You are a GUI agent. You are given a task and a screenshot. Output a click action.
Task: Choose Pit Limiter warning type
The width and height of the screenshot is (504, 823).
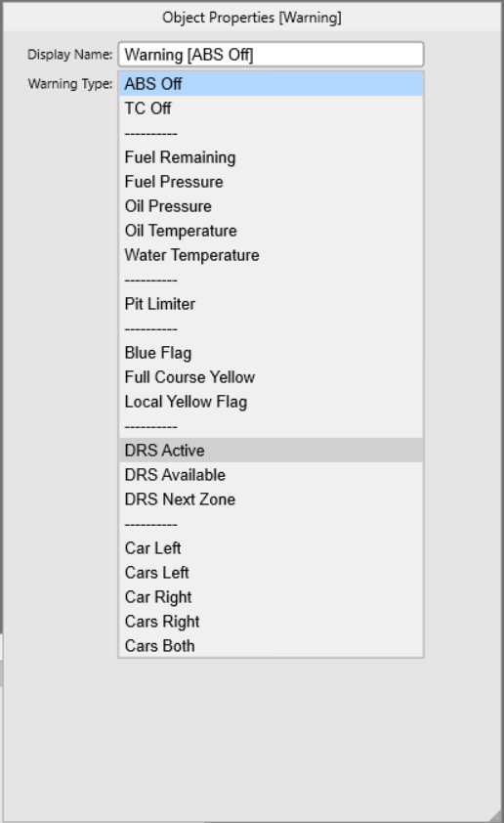(x=271, y=303)
